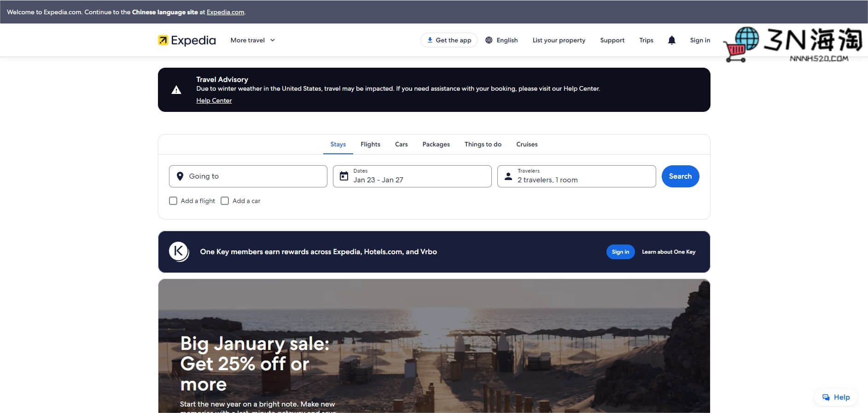Open the Packages tab

coord(436,144)
